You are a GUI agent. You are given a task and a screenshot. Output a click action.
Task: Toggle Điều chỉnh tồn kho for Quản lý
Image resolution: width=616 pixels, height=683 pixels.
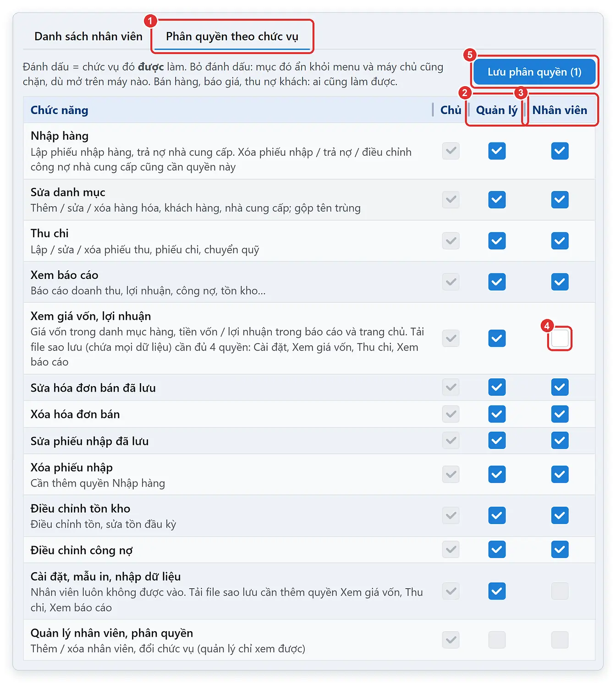pyautogui.click(x=497, y=515)
